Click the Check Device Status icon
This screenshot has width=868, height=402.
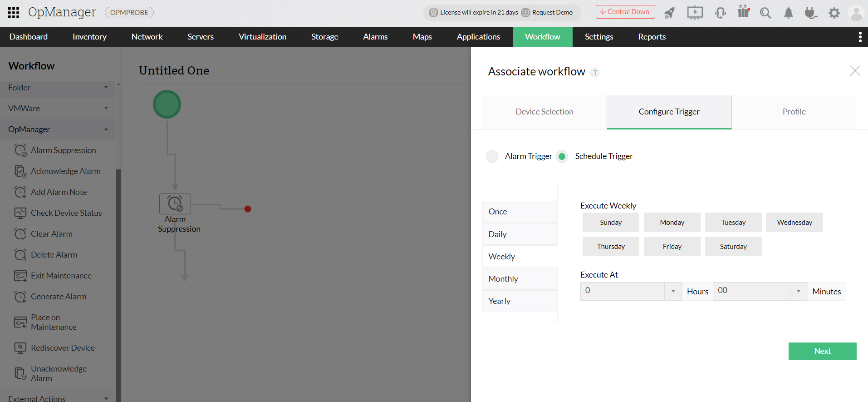tap(20, 213)
